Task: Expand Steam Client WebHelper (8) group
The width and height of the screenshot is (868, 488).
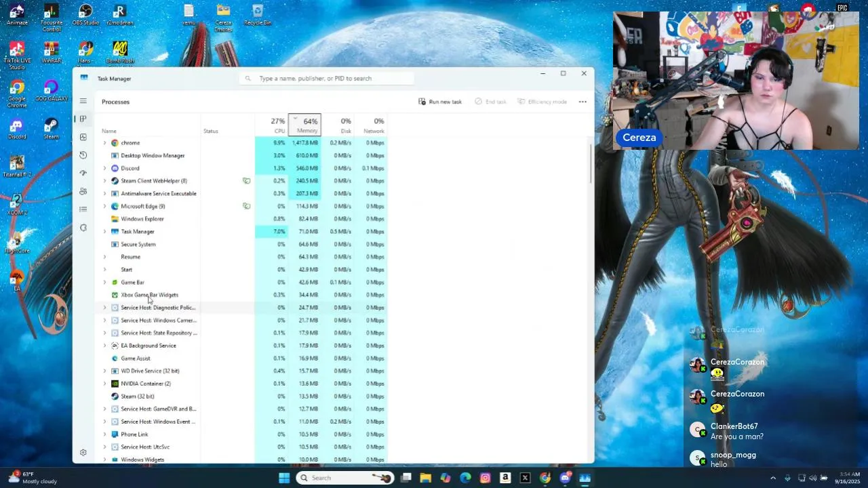Action: [104, 181]
